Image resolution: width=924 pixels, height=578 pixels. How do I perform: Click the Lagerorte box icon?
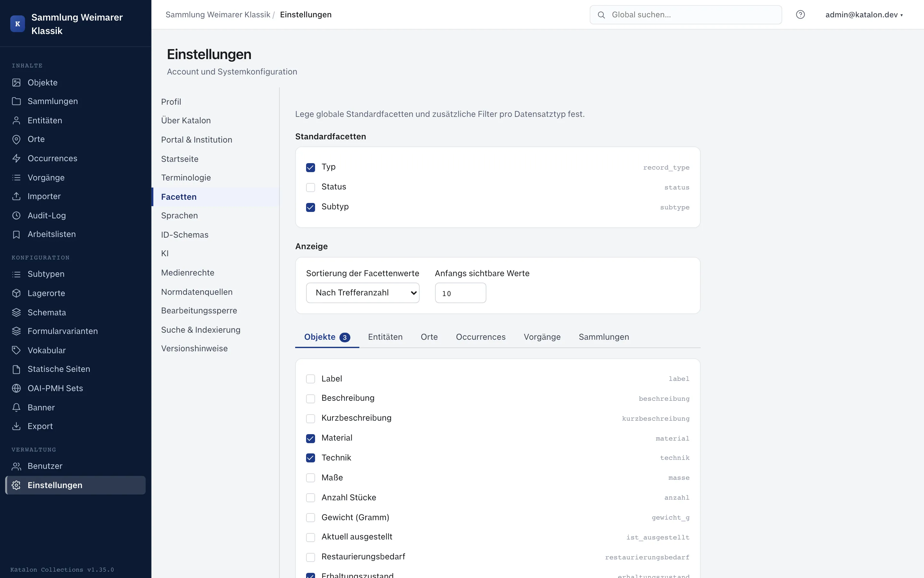pos(16,293)
